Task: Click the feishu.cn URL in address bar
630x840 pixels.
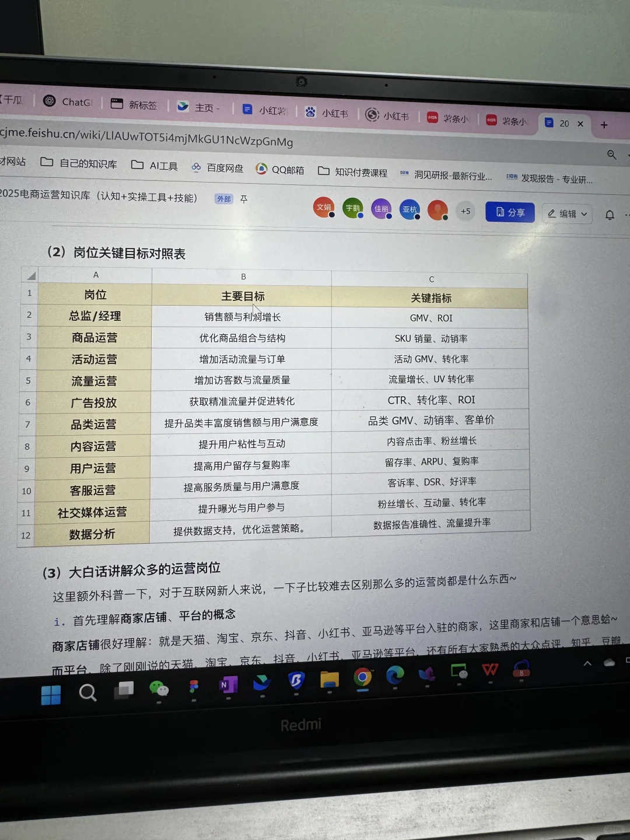Action: [x=146, y=137]
